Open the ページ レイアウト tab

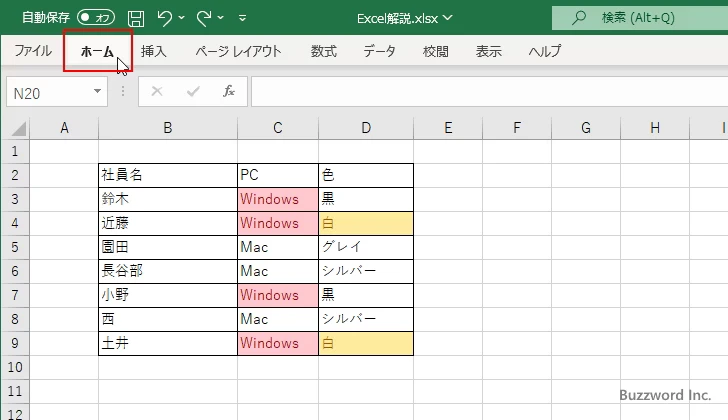(x=239, y=51)
